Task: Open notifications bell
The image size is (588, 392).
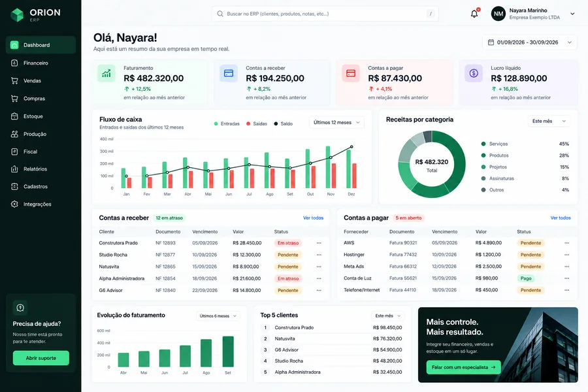Action: click(x=474, y=14)
